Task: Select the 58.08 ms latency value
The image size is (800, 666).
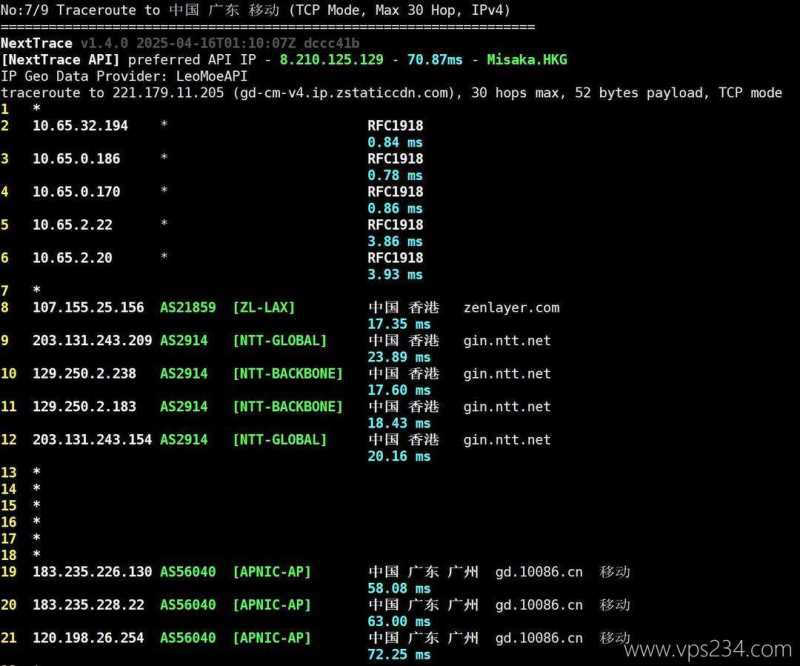Action: tap(399, 589)
